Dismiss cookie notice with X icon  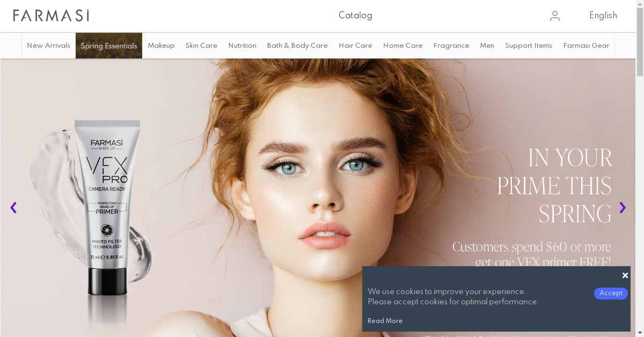tap(625, 275)
